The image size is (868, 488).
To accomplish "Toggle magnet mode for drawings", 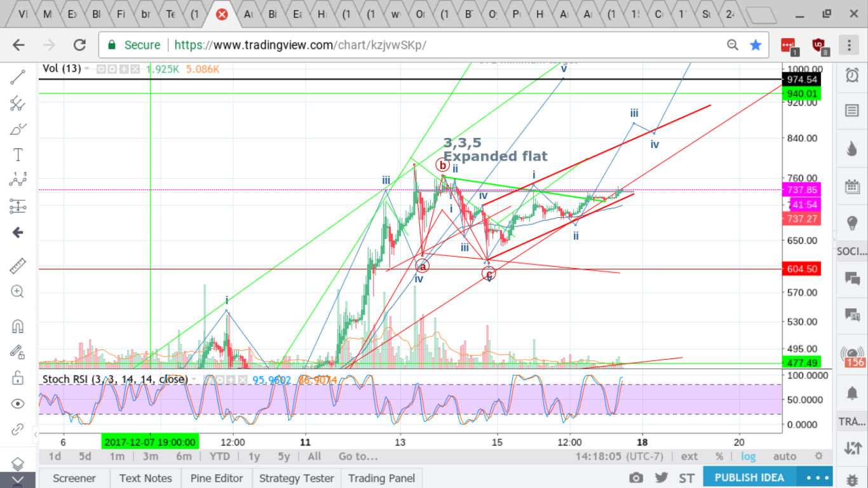I will tap(18, 326).
